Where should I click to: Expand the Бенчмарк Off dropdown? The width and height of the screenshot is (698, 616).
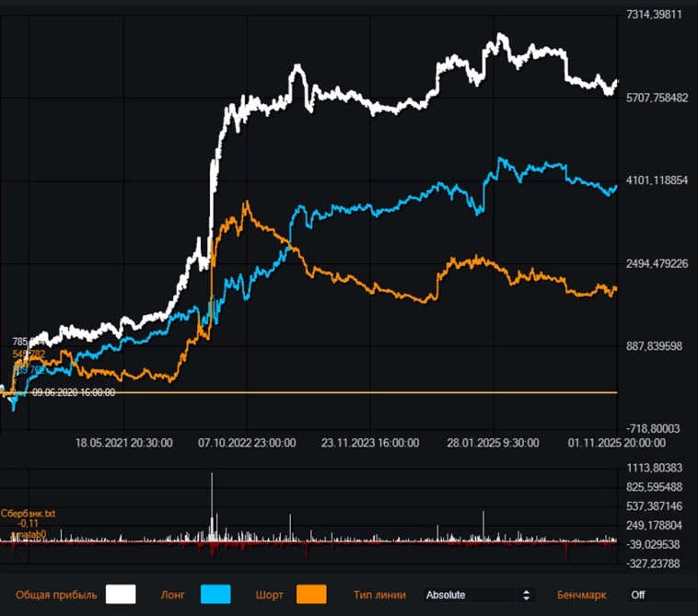(x=661, y=595)
